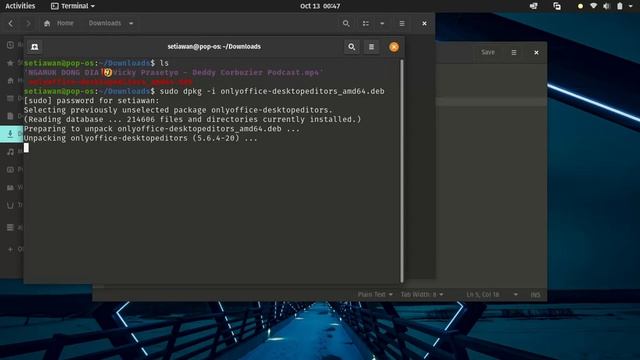Click Save in the text editor window
The height and width of the screenshot is (360, 640).
click(x=488, y=52)
